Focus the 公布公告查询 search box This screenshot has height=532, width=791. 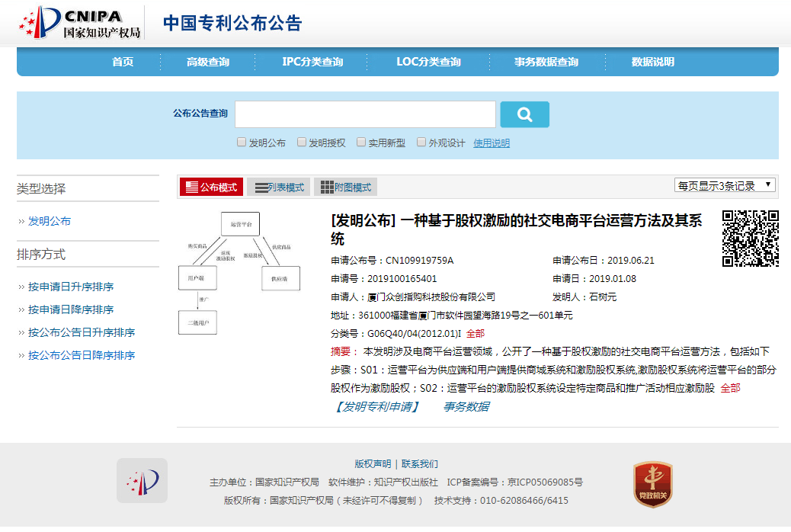pos(365,114)
